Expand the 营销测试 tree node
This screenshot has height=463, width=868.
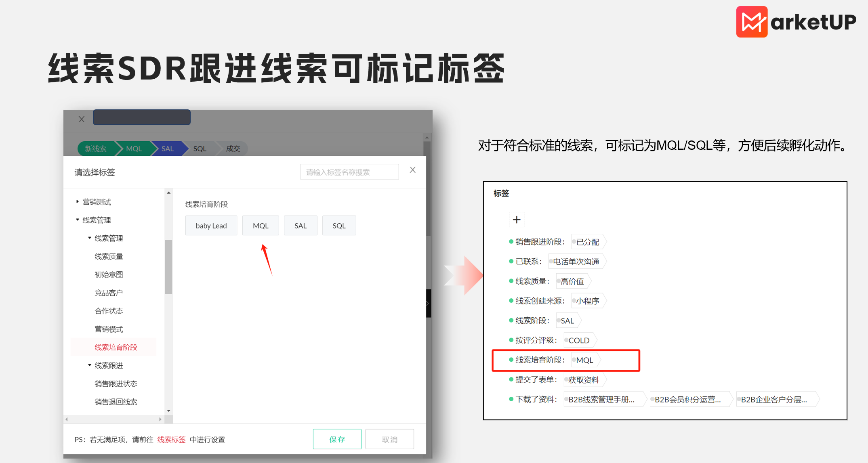(x=77, y=201)
